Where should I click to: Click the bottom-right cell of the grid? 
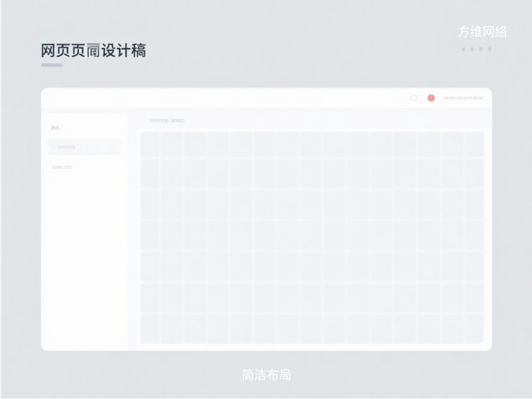click(x=474, y=328)
